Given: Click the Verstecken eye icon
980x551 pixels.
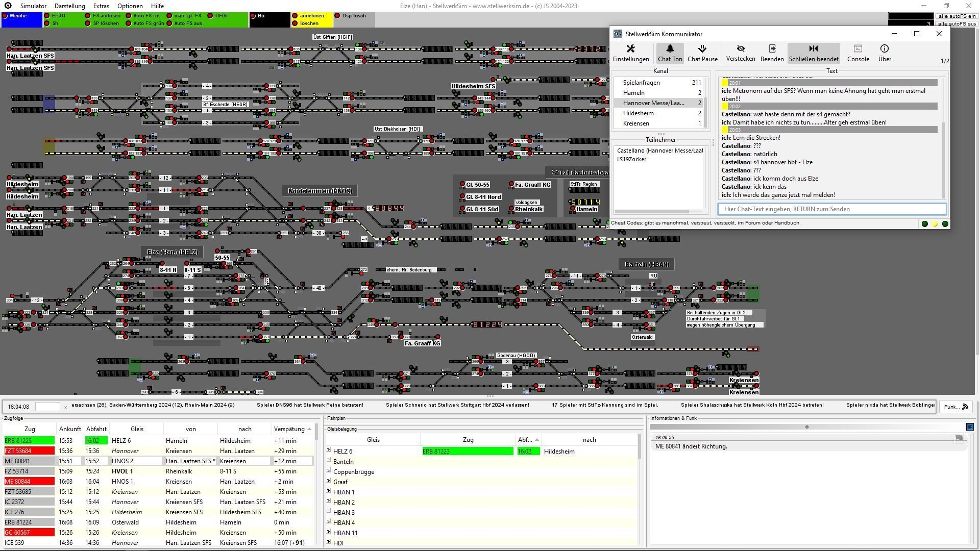Looking at the screenshot, I should 740,49.
